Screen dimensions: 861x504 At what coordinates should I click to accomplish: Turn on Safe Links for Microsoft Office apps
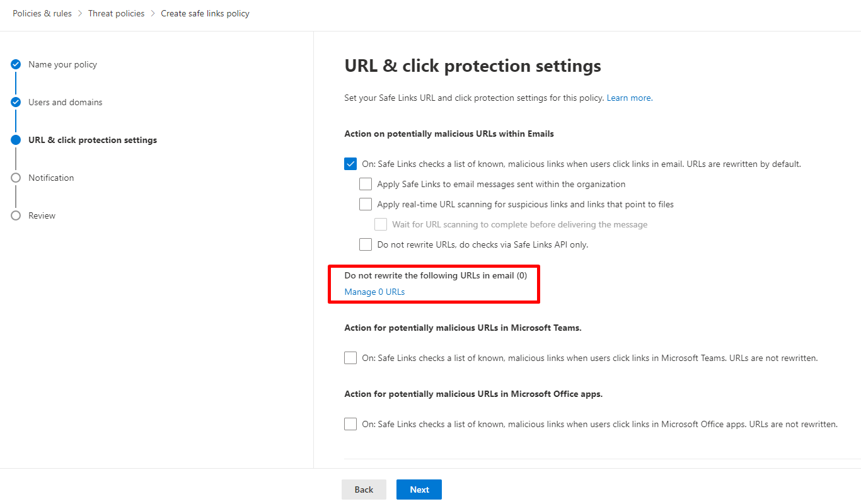(350, 424)
